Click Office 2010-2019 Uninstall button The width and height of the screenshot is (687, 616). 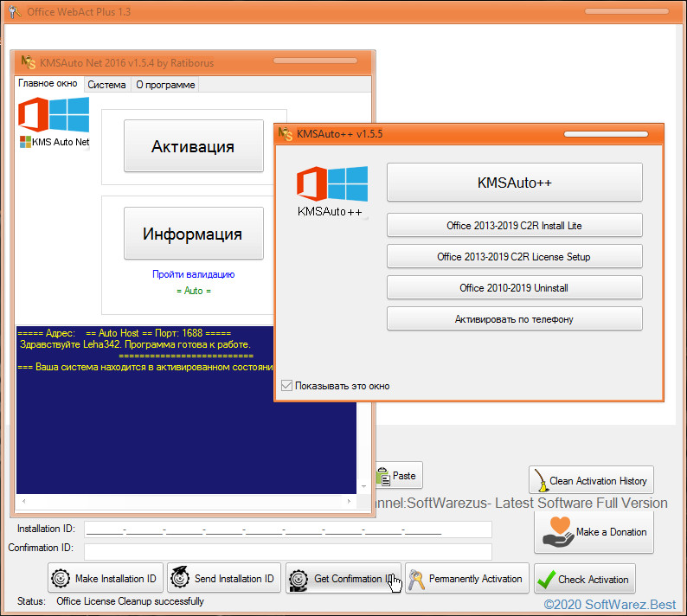point(514,287)
